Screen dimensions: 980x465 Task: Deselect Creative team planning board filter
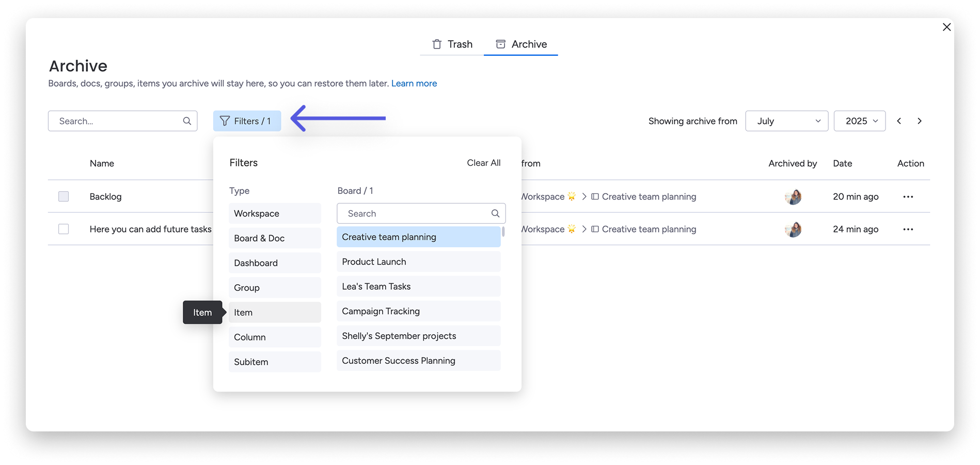click(x=418, y=237)
